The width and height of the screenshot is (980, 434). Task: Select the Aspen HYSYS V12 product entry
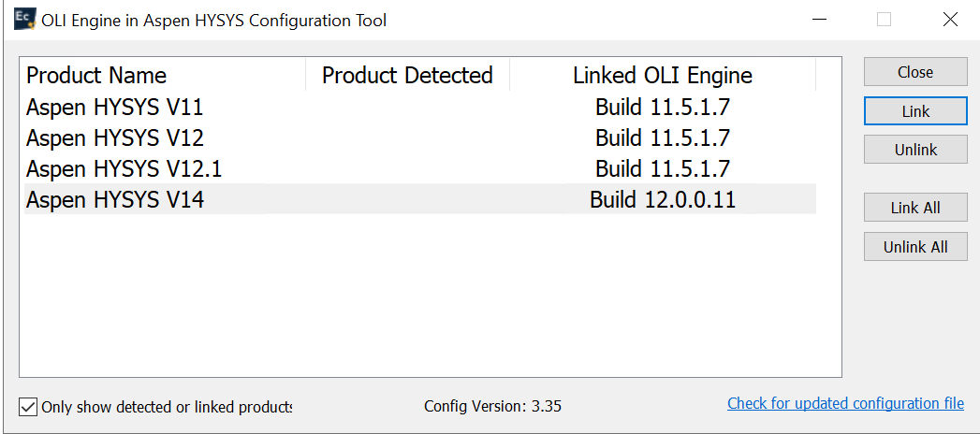pyautogui.click(x=114, y=138)
